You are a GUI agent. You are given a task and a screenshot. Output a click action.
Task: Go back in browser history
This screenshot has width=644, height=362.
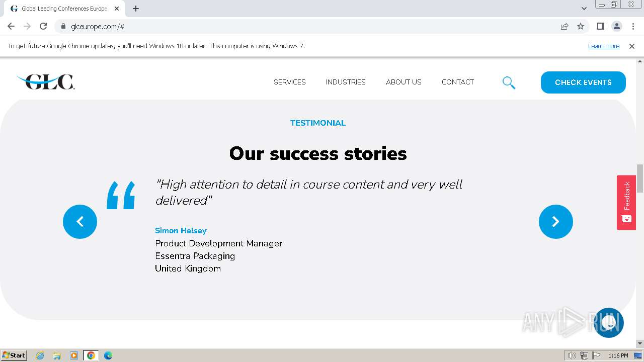coord(11,26)
